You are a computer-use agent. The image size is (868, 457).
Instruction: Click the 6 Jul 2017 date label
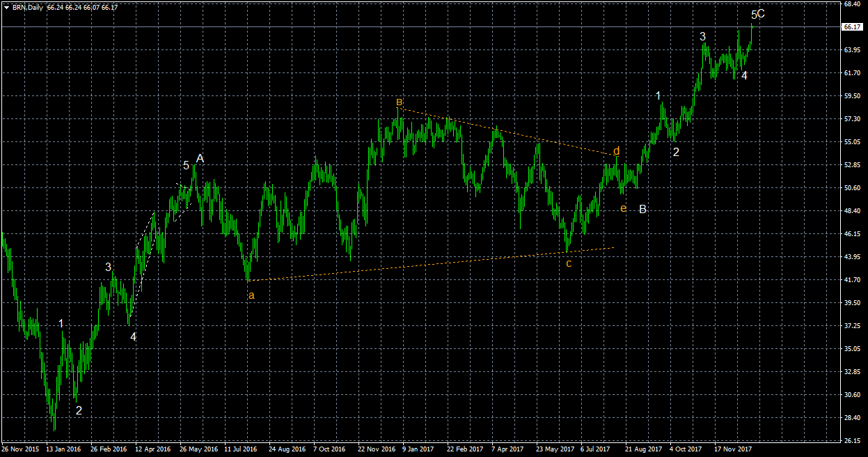tap(596, 450)
